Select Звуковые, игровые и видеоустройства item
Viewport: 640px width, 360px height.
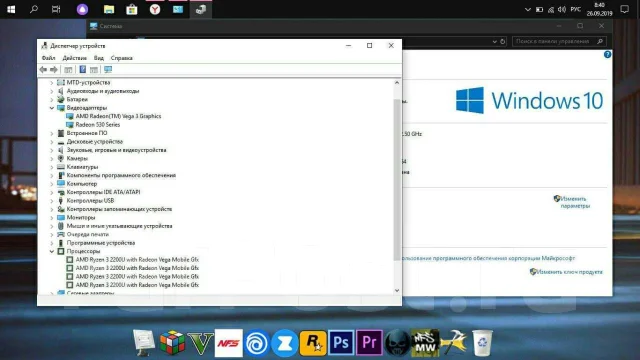pyautogui.click(x=116, y=150)
